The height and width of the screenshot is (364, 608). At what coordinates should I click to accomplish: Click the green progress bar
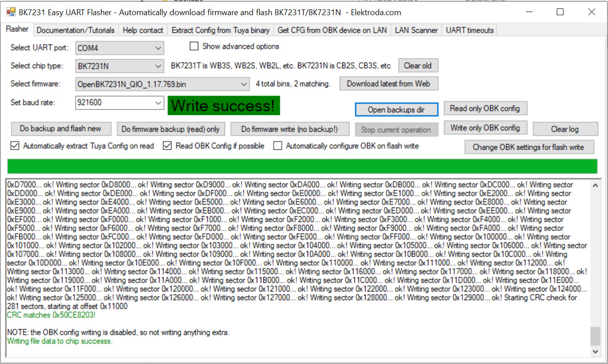302,166
